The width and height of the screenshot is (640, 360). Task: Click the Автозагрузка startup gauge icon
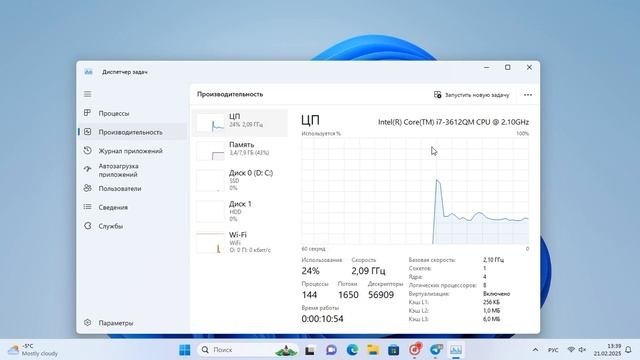(87, 169)
